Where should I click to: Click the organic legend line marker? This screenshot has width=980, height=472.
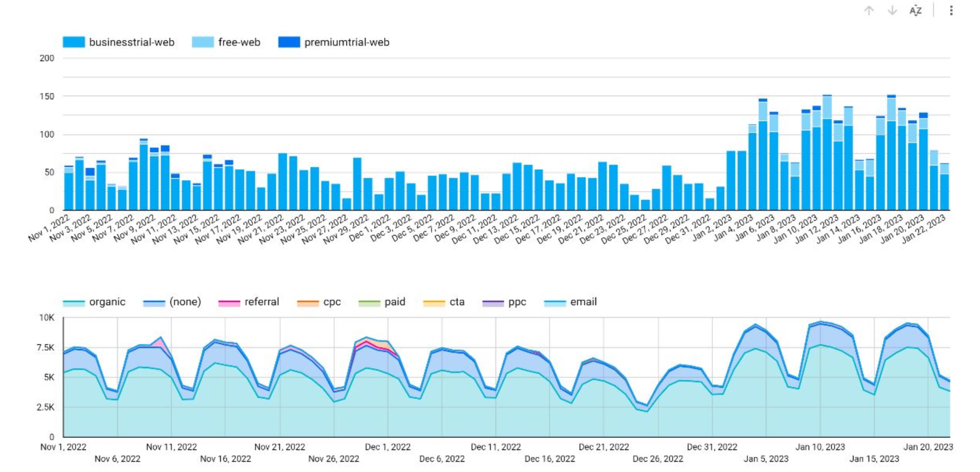click(x=73, y=303)
